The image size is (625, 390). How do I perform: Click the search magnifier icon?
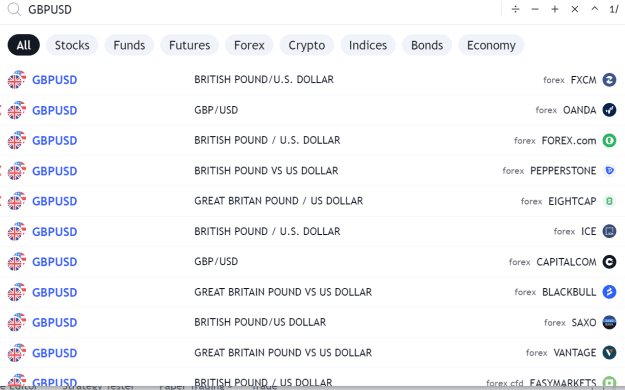click(14, 9)
